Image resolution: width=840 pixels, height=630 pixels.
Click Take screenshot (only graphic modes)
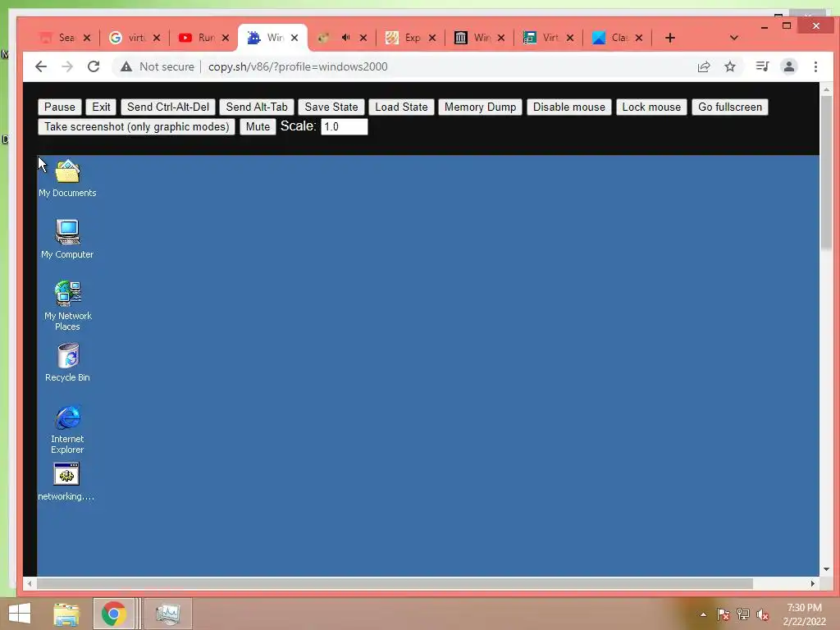point(137,126)
